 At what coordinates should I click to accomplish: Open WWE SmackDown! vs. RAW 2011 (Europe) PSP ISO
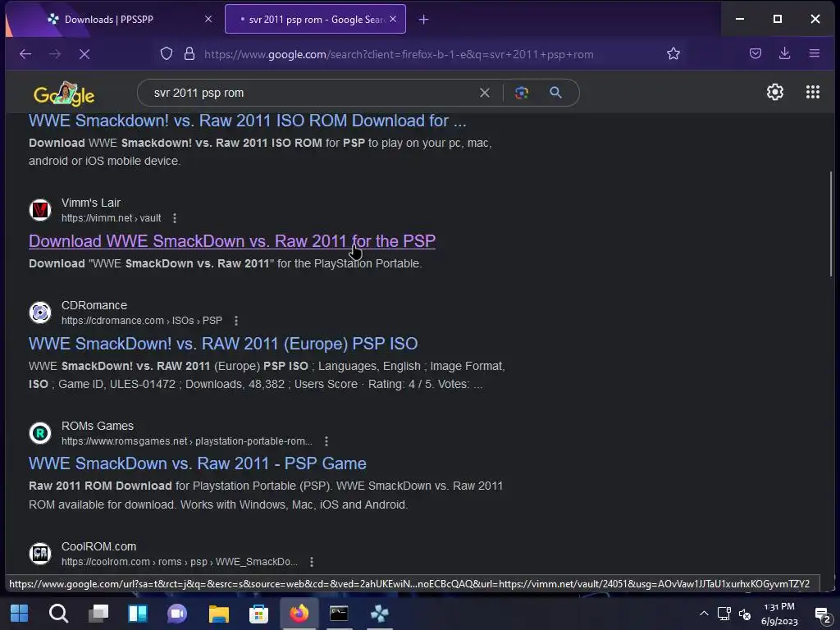click(223, 344)
